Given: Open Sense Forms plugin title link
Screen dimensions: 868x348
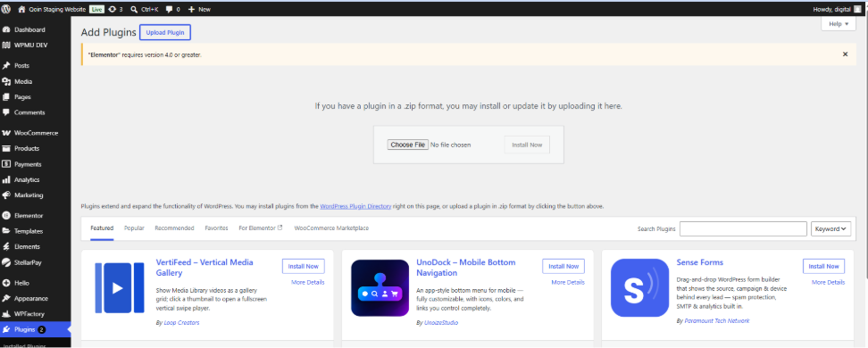Looking at the screenshot, I should (700, 262).
